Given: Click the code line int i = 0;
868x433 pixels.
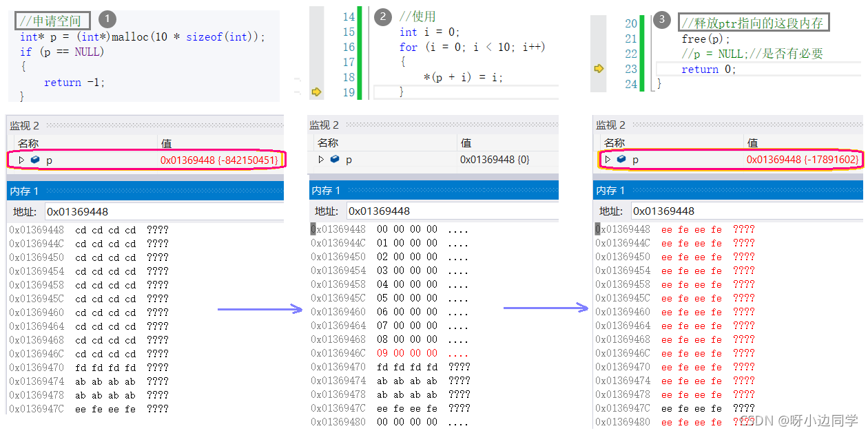Looking at the screenshot, I should tap(429, 32).
